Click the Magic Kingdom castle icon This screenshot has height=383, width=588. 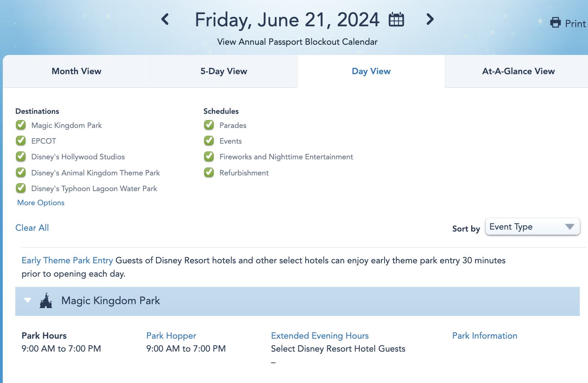(46, 301)
